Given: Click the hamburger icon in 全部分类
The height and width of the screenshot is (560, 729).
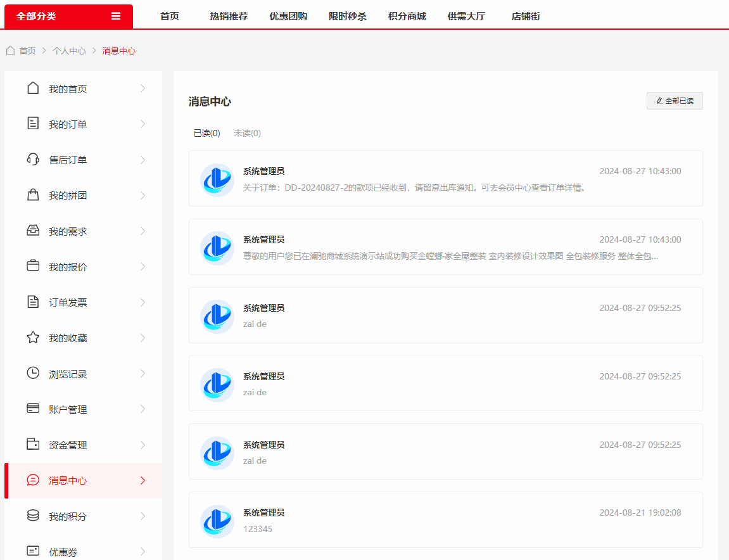Looking at the screenshot, I should point(116,16).
